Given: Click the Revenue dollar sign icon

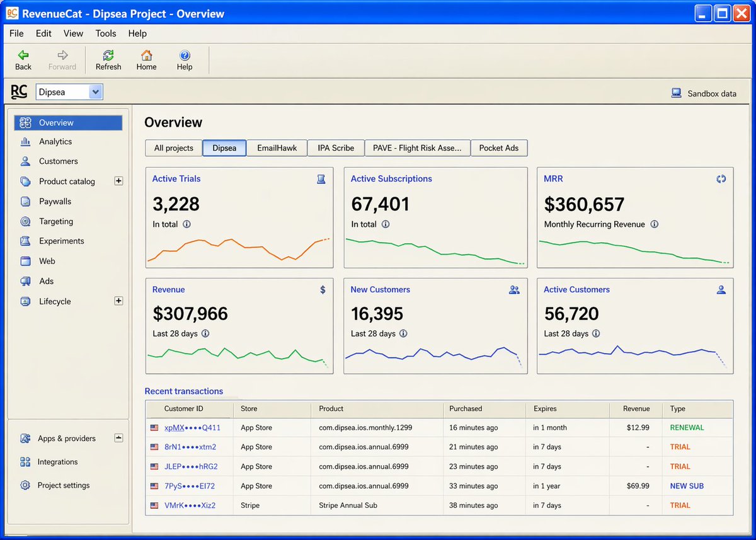Looking at the screenshot, I should pos(323,290).
